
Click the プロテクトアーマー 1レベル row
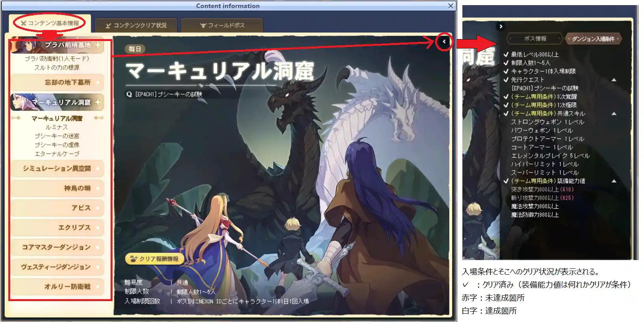point(548,139)
